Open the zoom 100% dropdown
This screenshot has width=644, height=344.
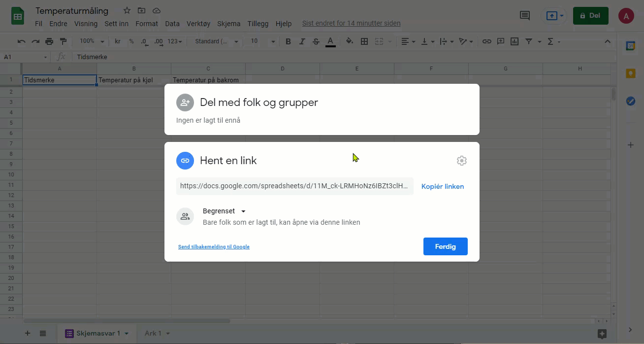(x=92, y=41)
